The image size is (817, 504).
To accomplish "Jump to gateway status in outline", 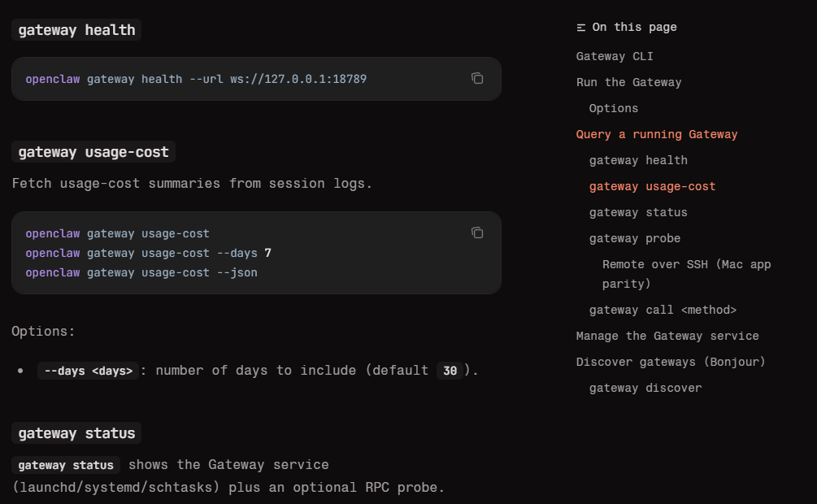I will (x=638, y=213).
